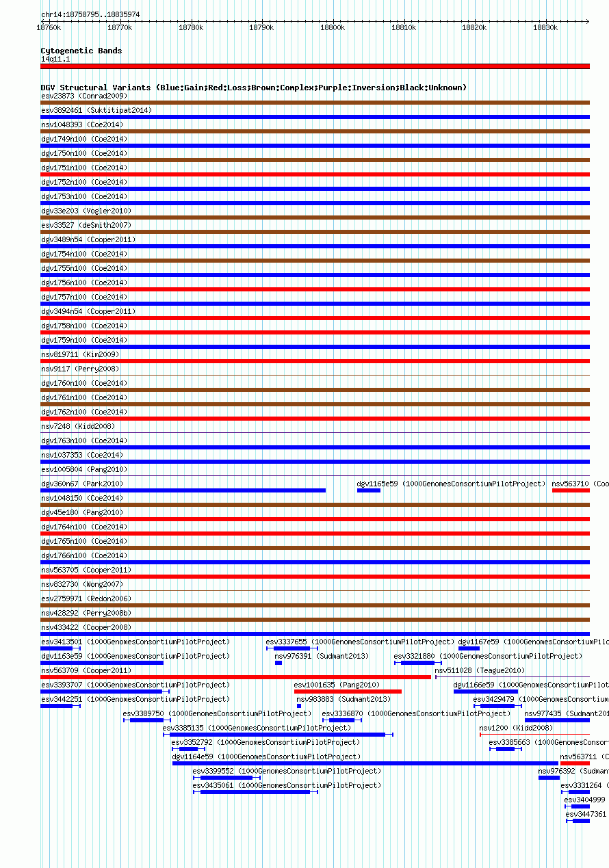Image resolution: width=609 pixels, height=868 pixels.
Task: Select the dgv1751n100 (Coe2014) label
Action: coord(84,168)
